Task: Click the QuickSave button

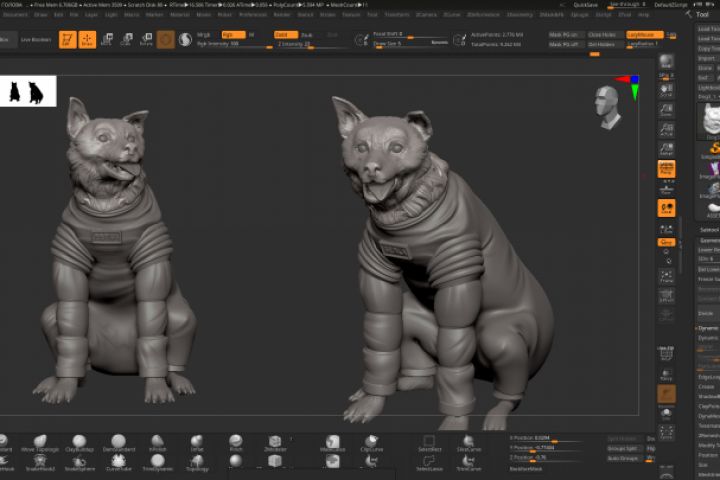Action: tap(585, 5)
